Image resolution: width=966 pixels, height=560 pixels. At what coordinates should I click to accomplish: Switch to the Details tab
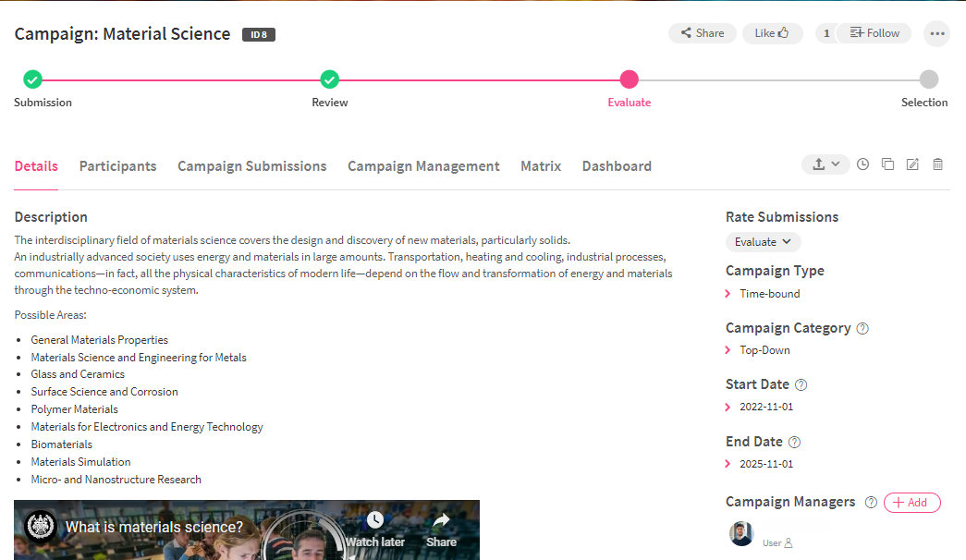(36, 166)
